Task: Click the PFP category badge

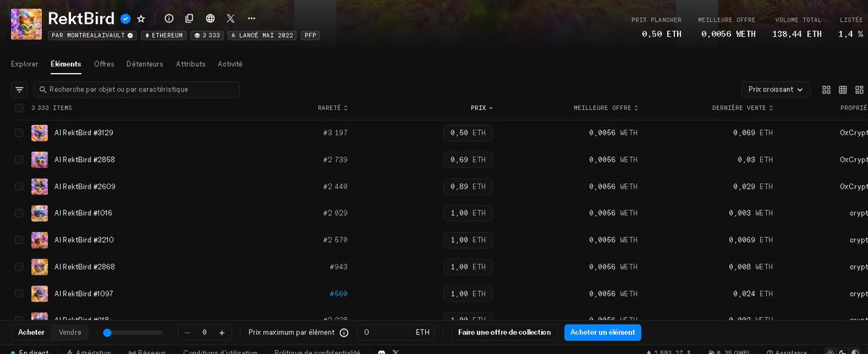Action: (x=310, y=35)
